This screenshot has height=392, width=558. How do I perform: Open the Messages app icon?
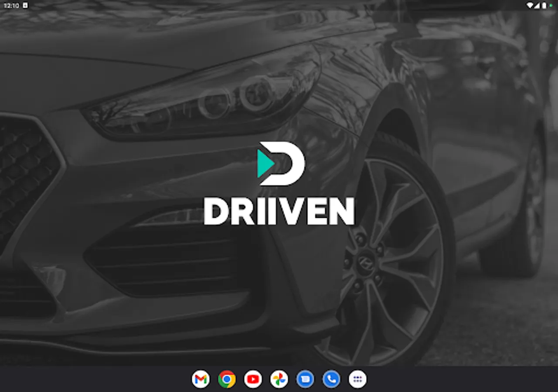click(x=305, y=379)
